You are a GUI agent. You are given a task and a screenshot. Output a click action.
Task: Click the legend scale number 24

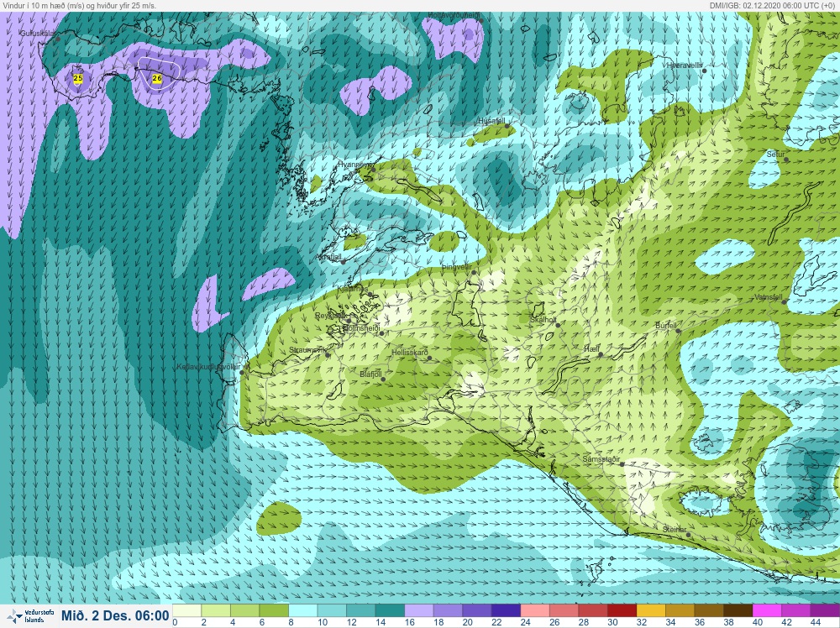pos(525,623)
